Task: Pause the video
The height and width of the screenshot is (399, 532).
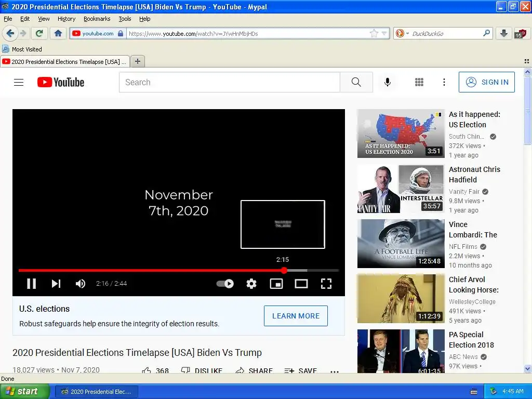Action: pyautogui.click(x=32, y=284)
